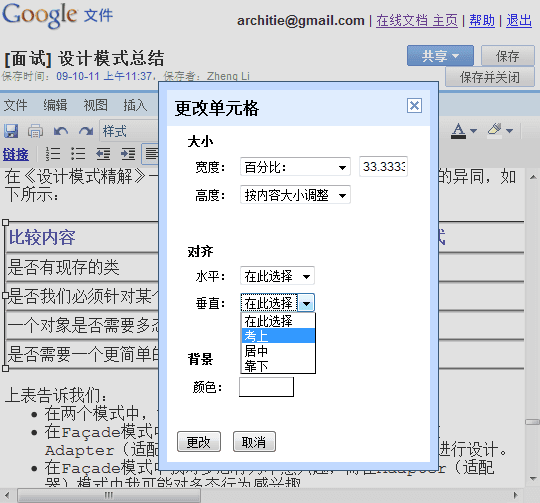This screenshot has width=540, height=503.
Task: Click the 退出 sign out link
Action: click(519, 21)
